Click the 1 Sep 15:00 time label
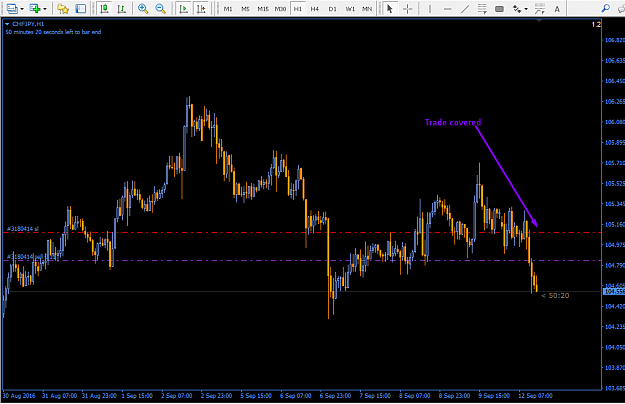 coord(137,396)
